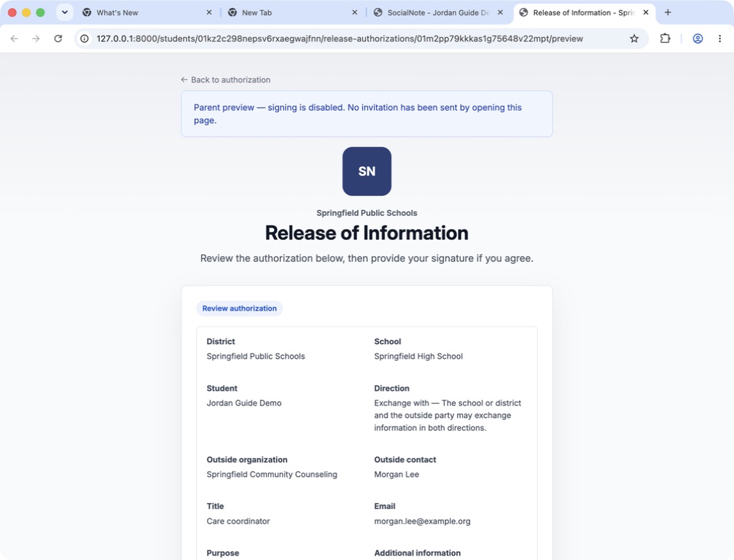Open the Chrome three-dot menu

pos(719,39)
